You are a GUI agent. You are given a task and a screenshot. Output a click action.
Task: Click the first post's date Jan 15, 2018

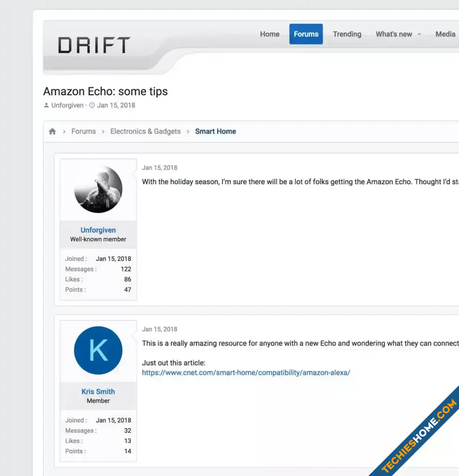[160, 168]
